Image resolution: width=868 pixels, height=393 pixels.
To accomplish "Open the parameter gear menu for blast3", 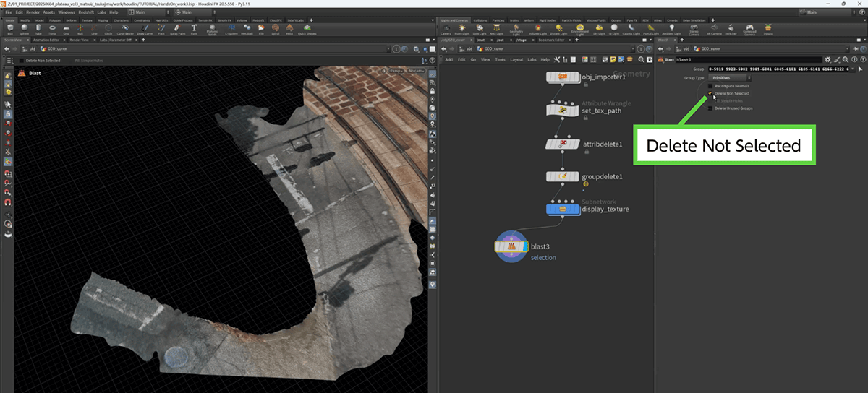I will [x=827, y=59].
